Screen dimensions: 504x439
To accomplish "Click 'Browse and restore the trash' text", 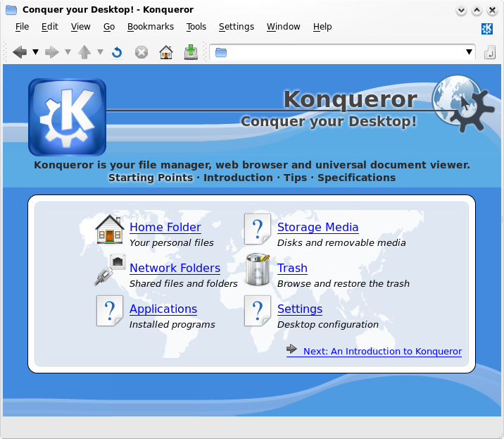I will (344, 283).
